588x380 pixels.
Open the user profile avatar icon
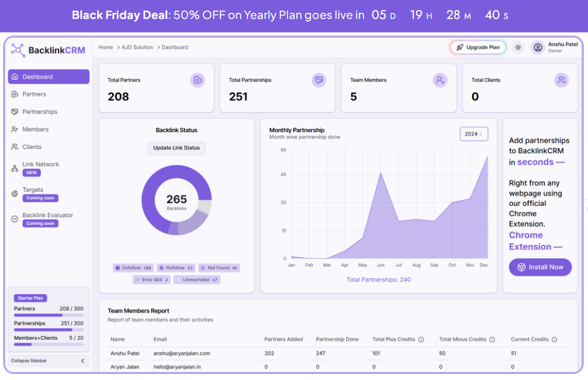(538, 47)
